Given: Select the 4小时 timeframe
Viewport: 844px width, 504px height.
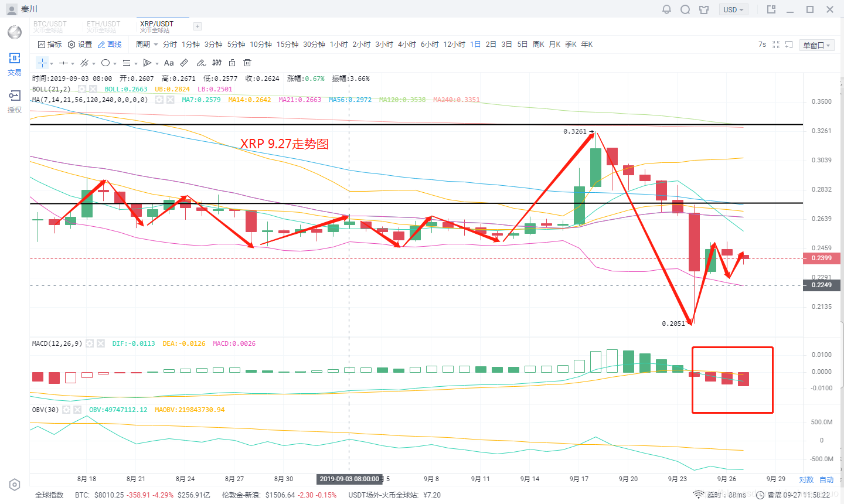Looking at the screenshot, I should point(407,45).
